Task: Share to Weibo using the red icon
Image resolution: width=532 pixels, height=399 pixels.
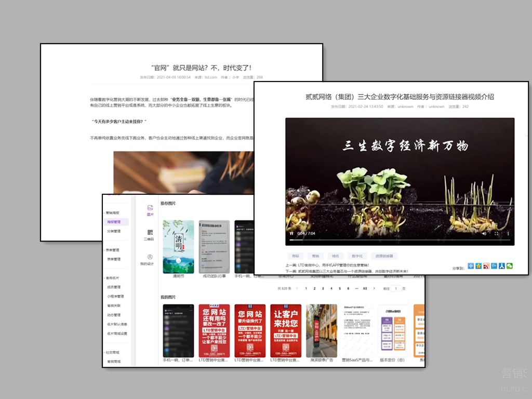Action: click(x=486, y=266)
